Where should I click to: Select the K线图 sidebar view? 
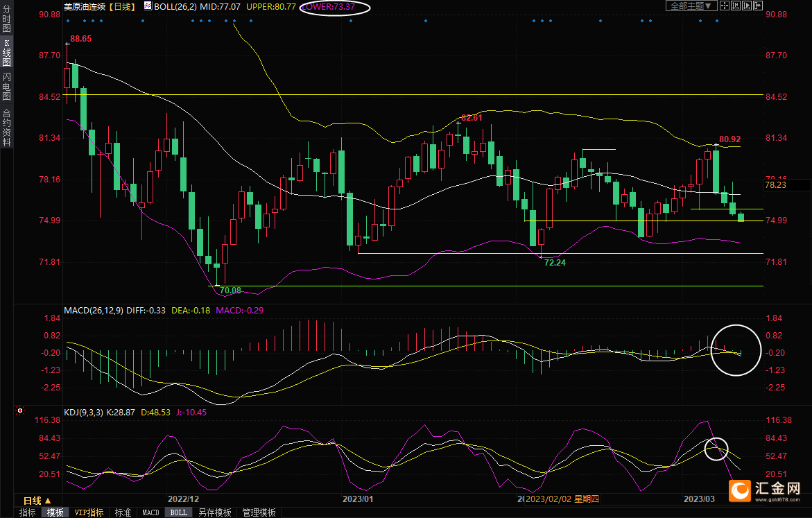(x=7, y=53)
